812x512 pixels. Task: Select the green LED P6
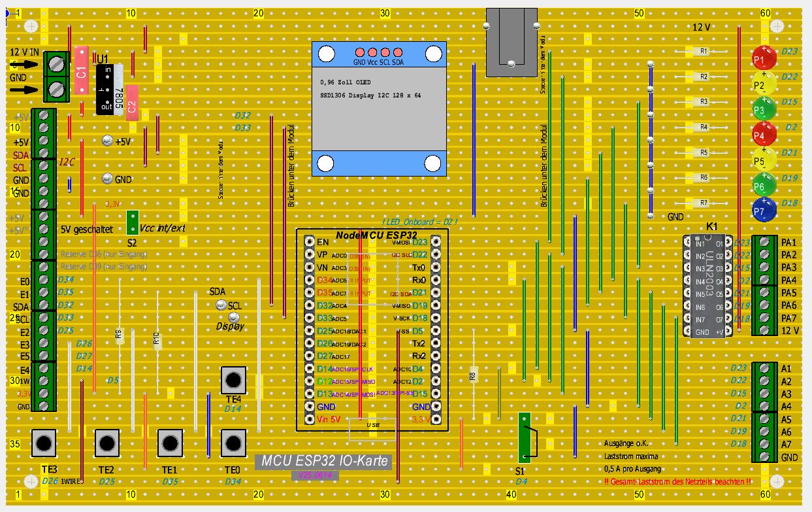click(763, 184)
